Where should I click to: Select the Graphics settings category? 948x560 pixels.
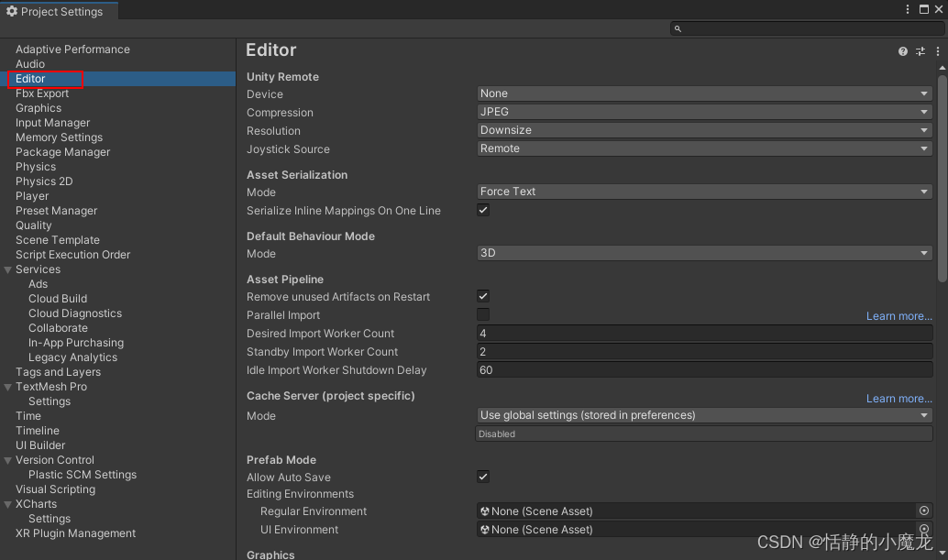[x=39, y=108]
